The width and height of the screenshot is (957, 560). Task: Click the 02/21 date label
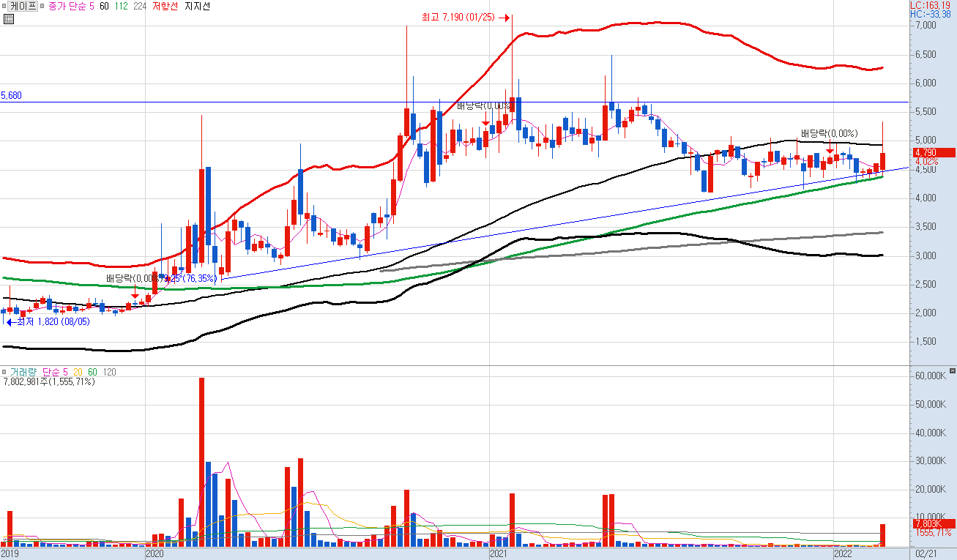coord(926,555)
